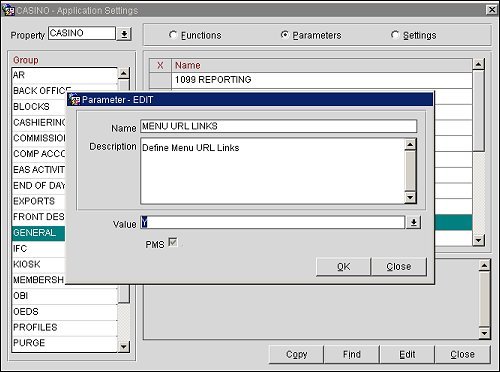500x372 pixels.
Task: Click the parameter list scroll down arrow
Action: tap(478, 240)
